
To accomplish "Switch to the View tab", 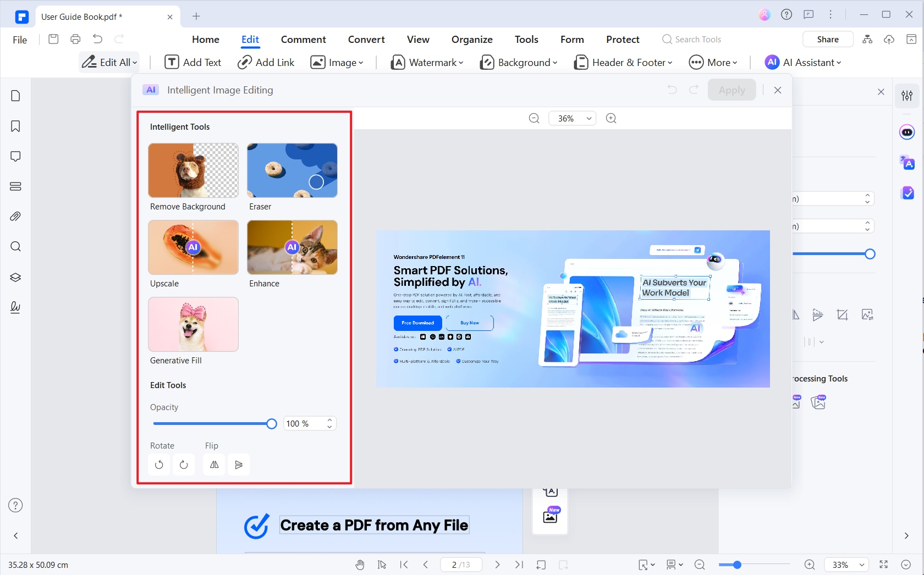I will pyautogui.click(x=418, y=40).
